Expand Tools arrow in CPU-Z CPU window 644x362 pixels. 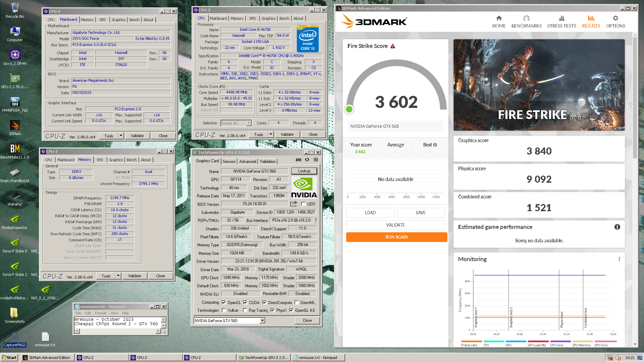pyautogui.click(x=271, y=134)
